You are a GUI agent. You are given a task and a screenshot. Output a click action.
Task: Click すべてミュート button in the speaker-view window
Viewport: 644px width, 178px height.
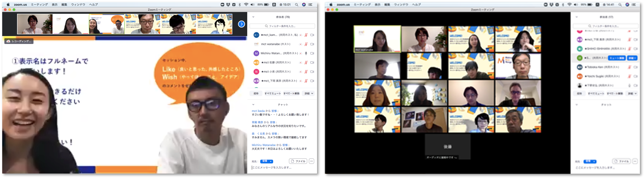273,93
